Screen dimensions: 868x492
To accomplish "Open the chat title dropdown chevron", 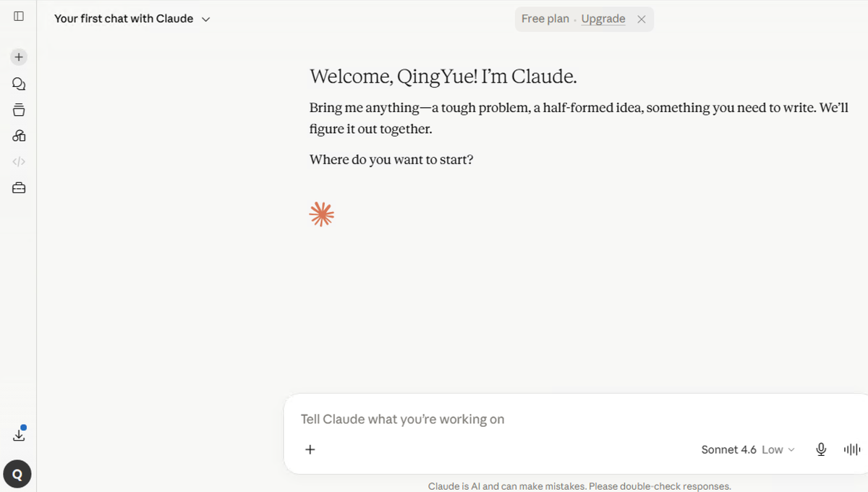I will [x=205, y=20].
